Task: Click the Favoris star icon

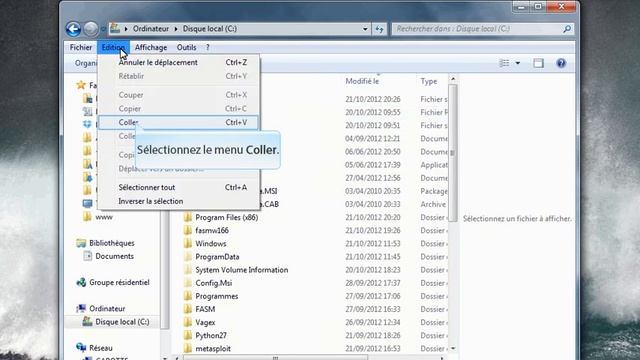Action: (81, 85)
